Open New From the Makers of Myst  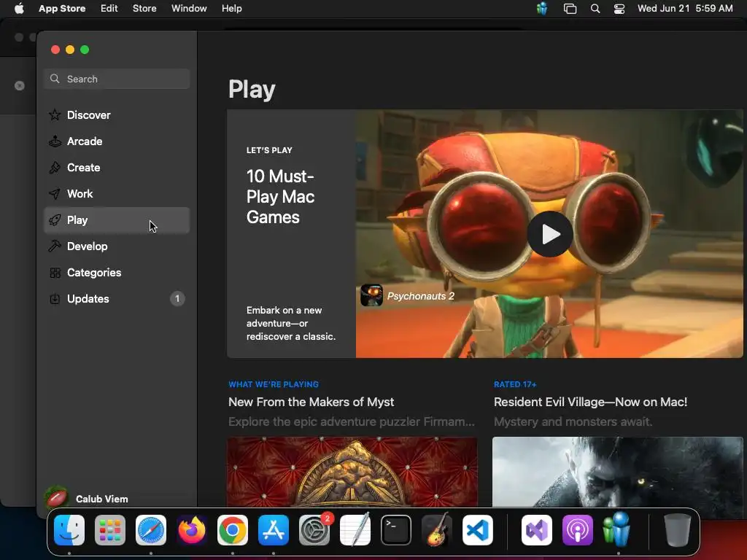tap(311, 402)
